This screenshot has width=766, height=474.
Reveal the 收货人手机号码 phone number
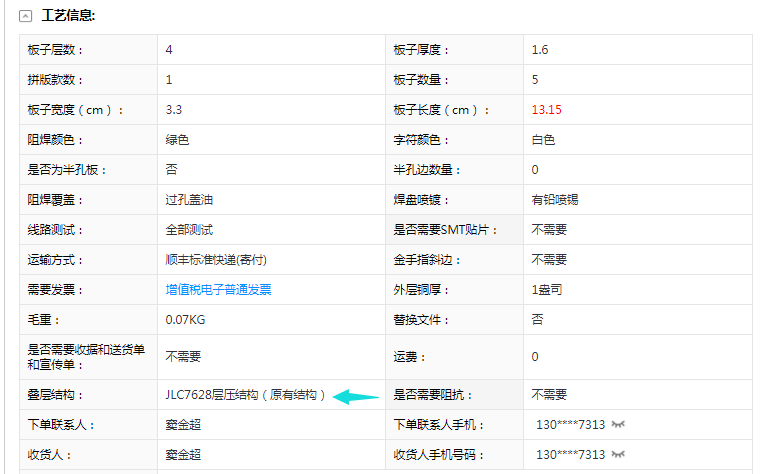(620, 454)
